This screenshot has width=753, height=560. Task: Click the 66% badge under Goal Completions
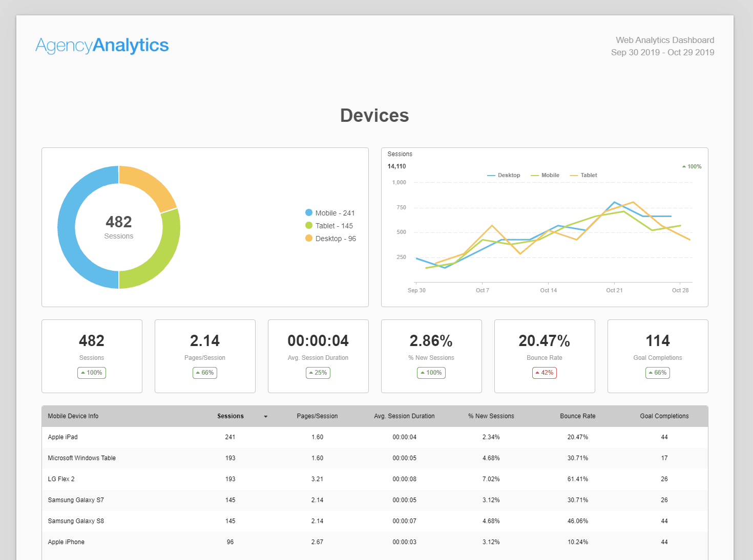[x=657, y=373]
